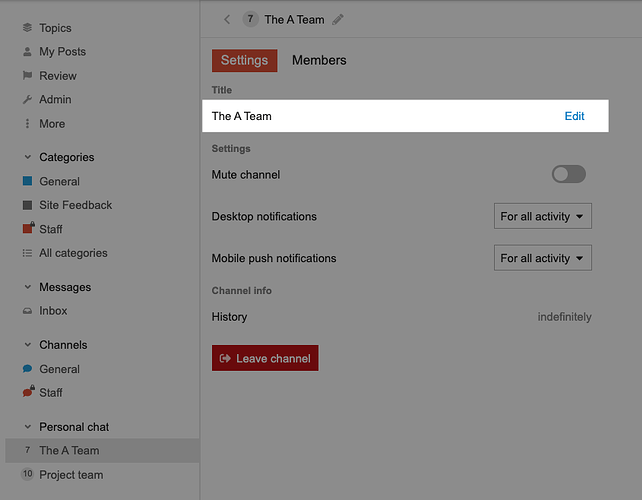Click the Inbox tray icon

coord(27,311)
